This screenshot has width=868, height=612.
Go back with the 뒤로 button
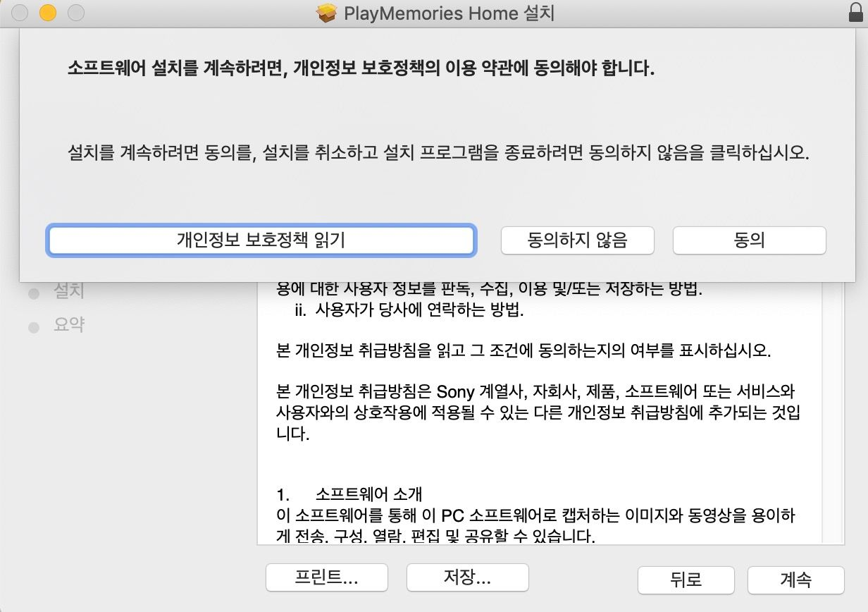tap(686, 580)
